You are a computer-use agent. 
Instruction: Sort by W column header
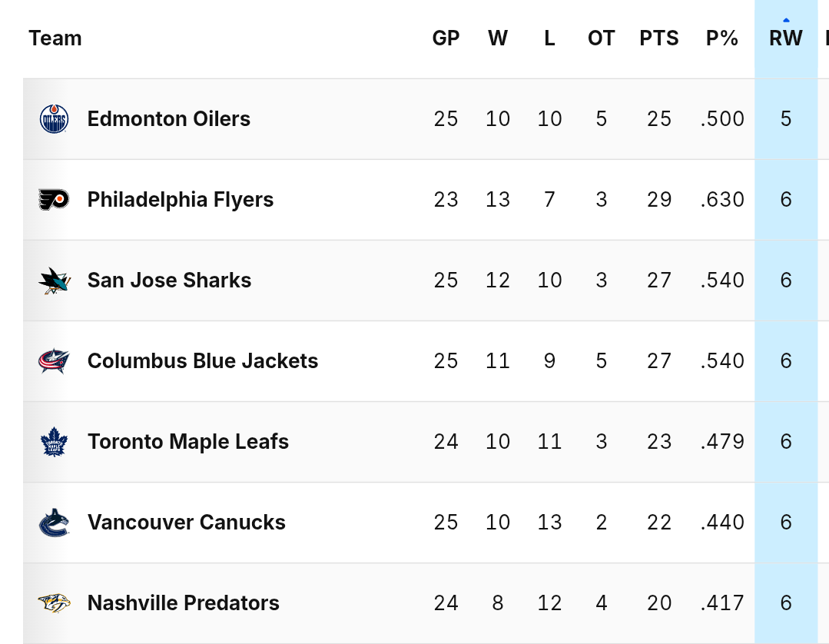coord(498,38)
